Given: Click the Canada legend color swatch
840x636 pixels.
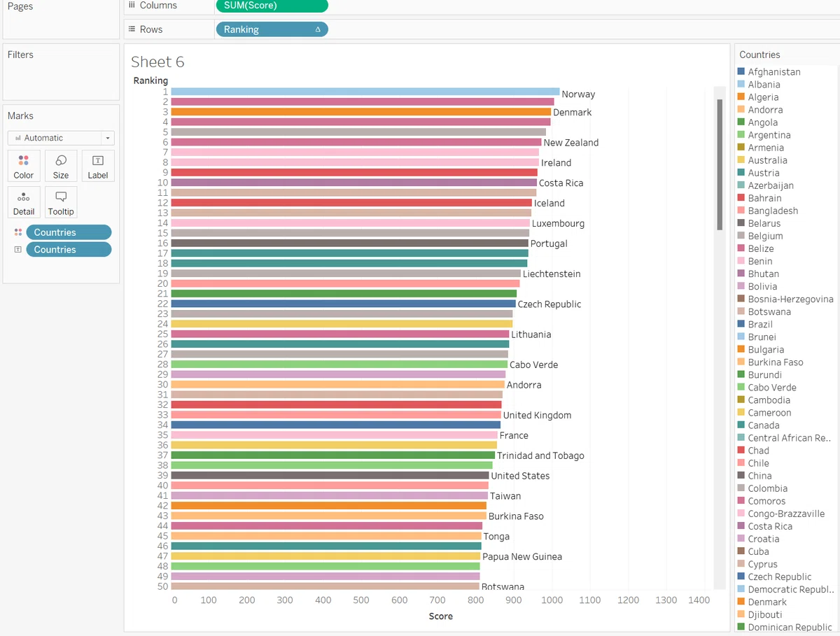Looking at the screenshot, I should point(741,425).
